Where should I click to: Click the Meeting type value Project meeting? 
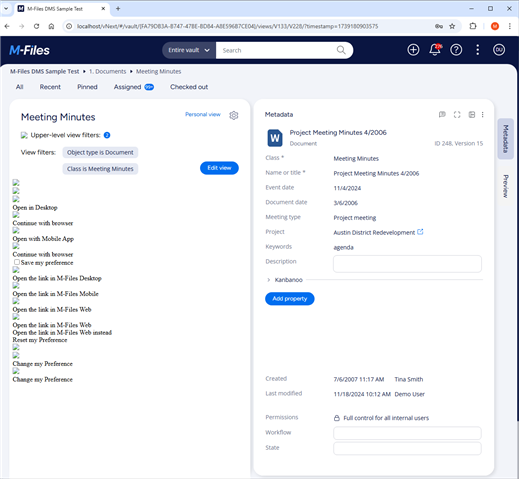pos(355,218)
